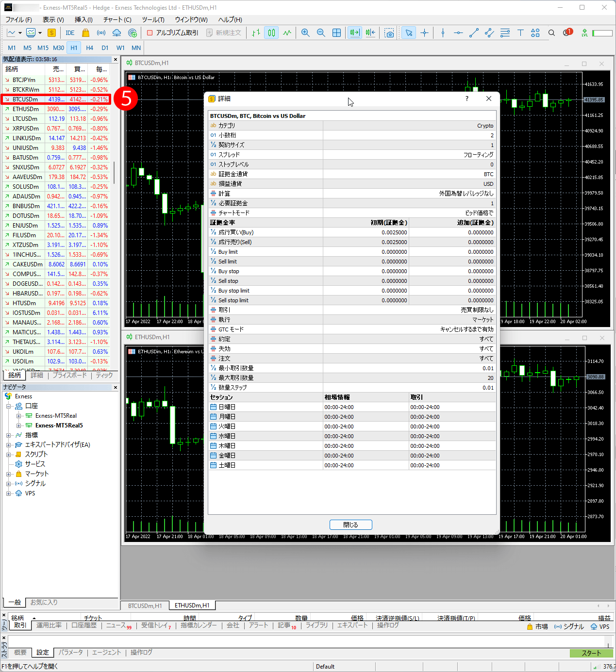Select the crosshair cursor tool
Screen dimensions: 616x672
[x=425, y=33]
